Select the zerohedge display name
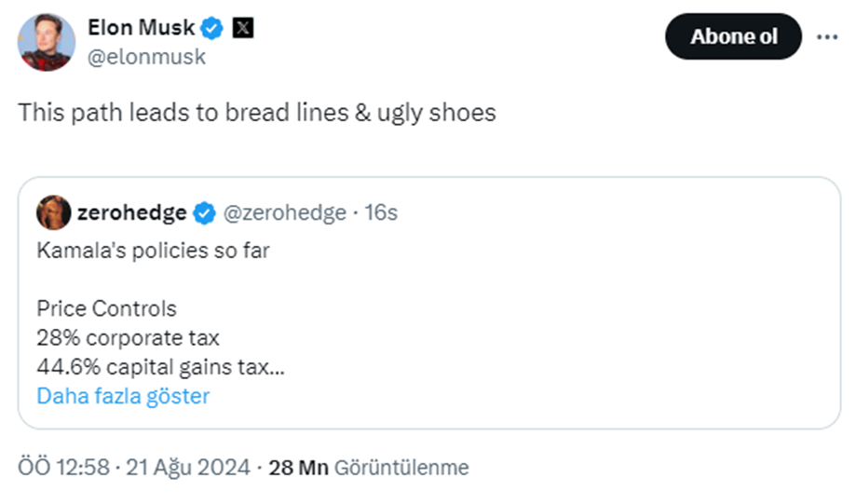The width and height of the screenshot is (856, 504). tap(129, 213)
